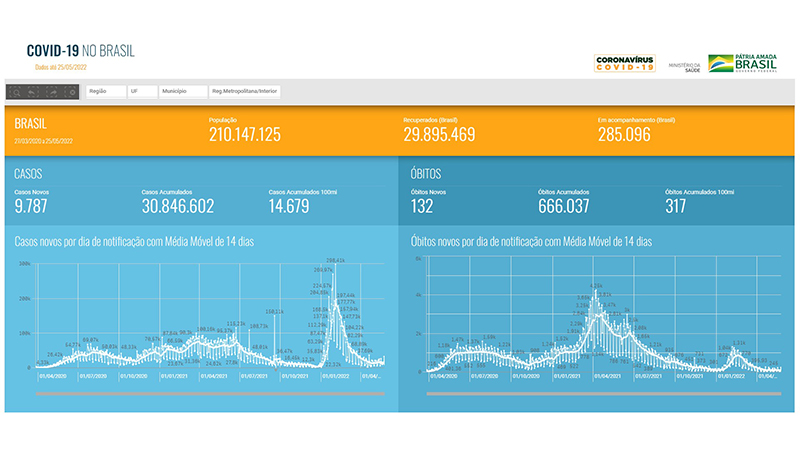Screen dimensions: 800x450
Task: Click the smart search magnifier icon
Action: tap(16, 91)
